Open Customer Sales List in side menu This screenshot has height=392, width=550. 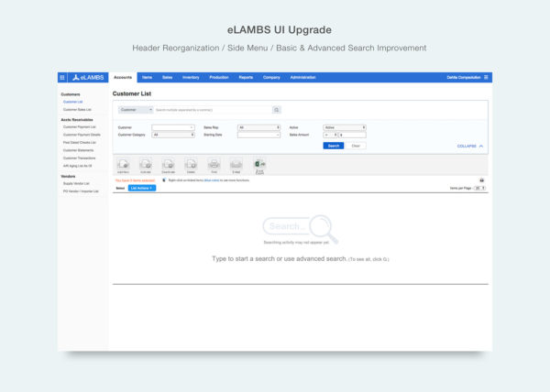coord(77,110)
